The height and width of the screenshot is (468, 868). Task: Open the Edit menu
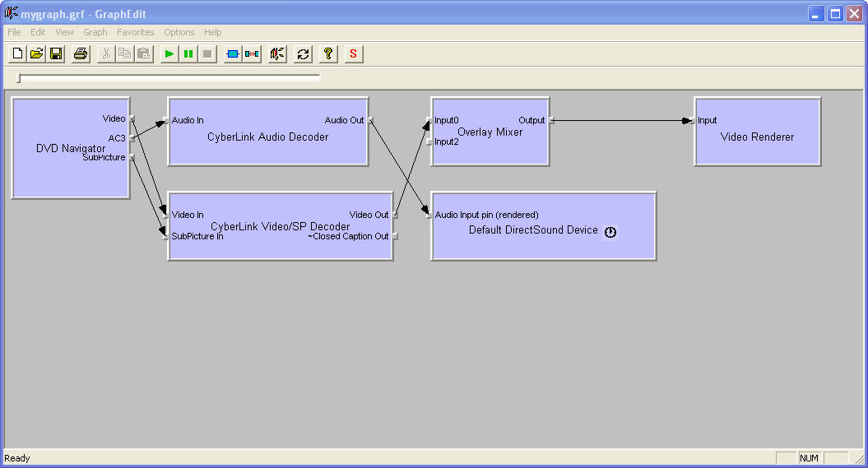38,32
